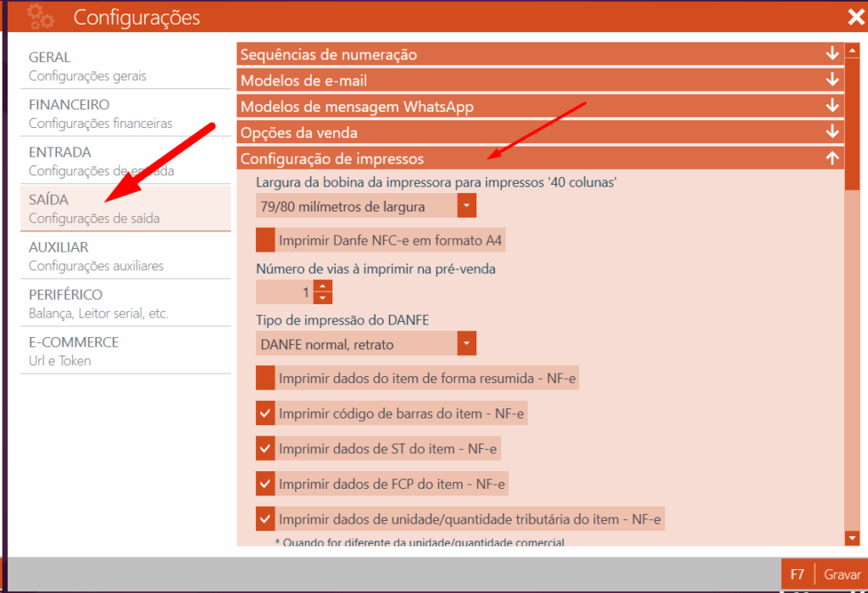Open the bobina width dropdown
The height and width of the screenshot is (593, 868).
(466, 206)
